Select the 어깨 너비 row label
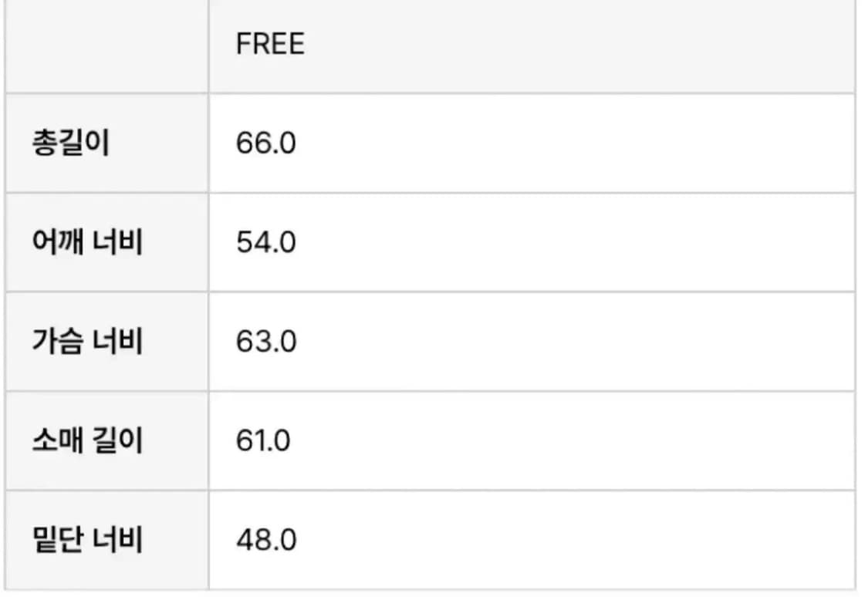This screenshot has width=868, height=597. pyautogui.click(x=87, y=243)
